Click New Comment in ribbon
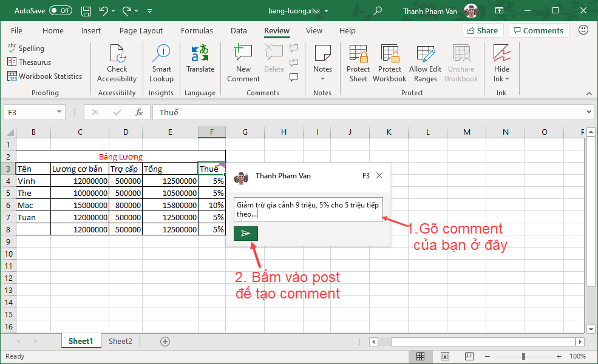Viewport: 598px width, 364px height. 243,63
